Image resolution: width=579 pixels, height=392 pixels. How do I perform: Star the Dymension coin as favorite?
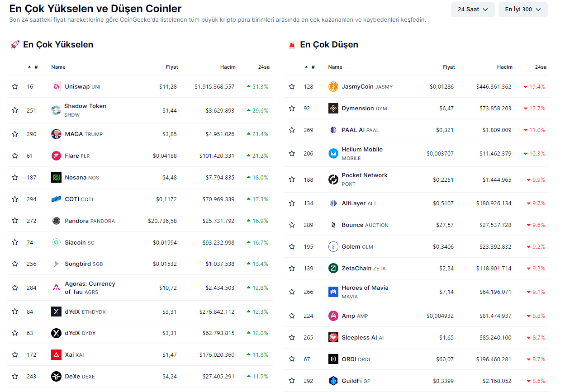[292, 109]
